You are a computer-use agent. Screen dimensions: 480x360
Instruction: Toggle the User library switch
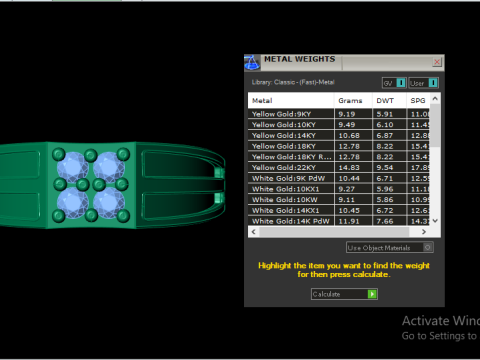423,83
